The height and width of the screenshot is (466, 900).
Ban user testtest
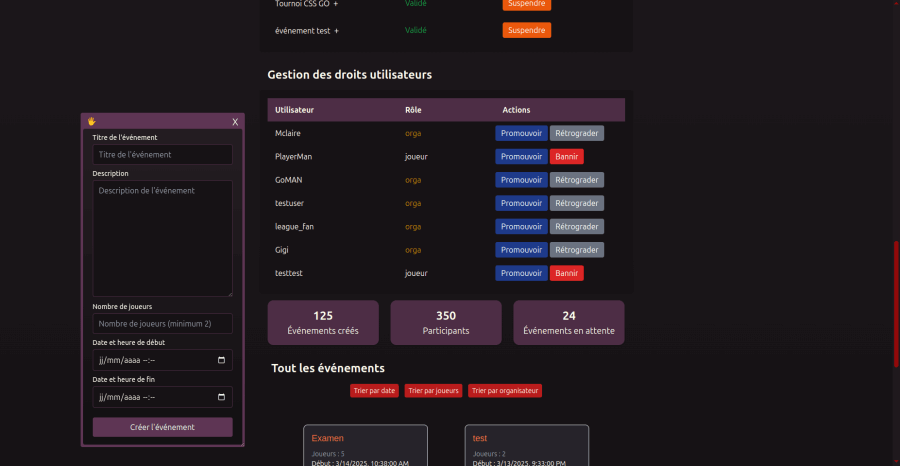567,273
